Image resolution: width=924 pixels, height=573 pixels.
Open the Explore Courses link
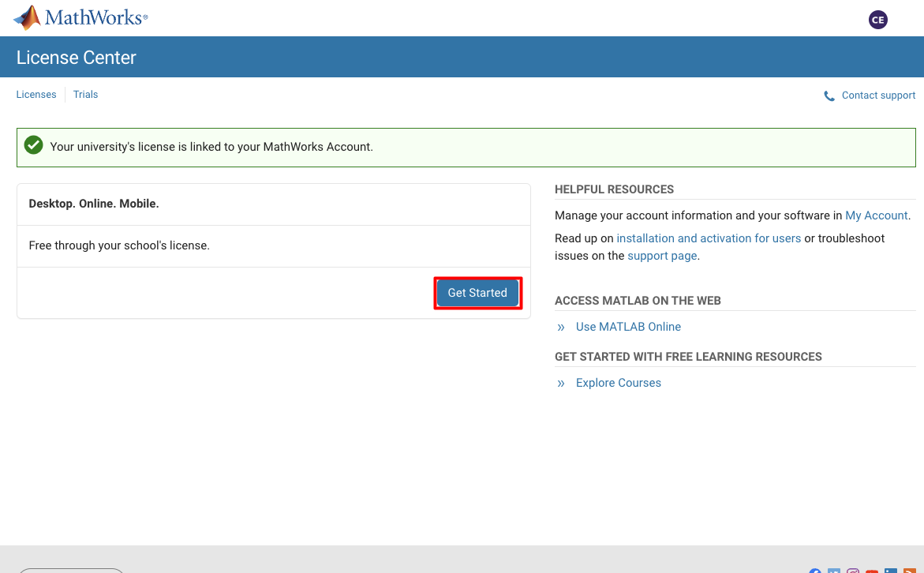pyautogui.click(x=618, y=383)
